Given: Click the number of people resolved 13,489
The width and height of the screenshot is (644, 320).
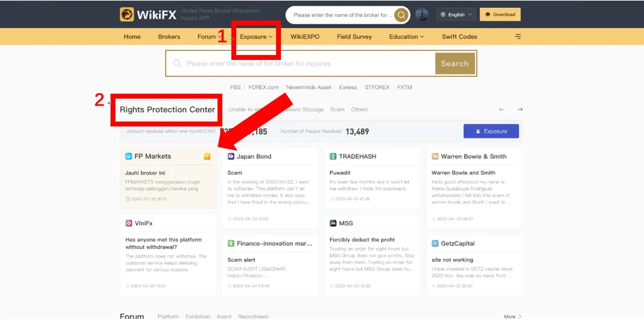Looking at the screenshot, I should [357, 132].
